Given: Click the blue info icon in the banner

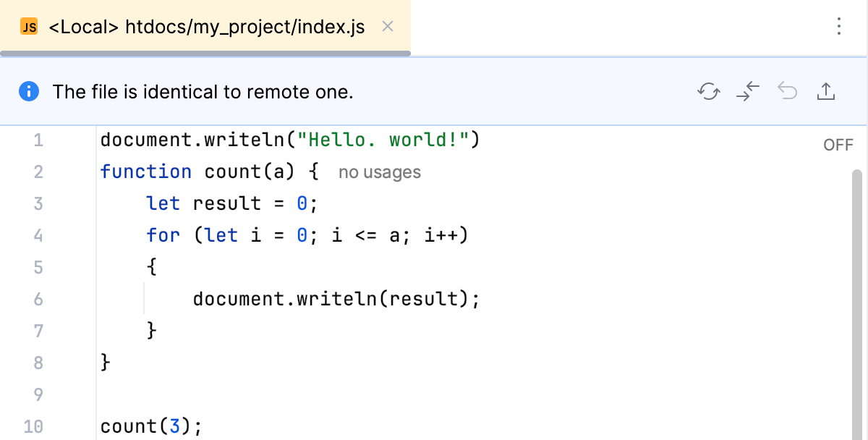Looking at the screenshot, I should [29, 91].
